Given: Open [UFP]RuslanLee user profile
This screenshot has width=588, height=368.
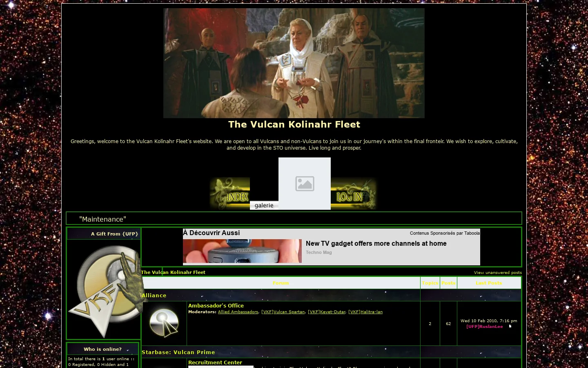Looking at the screenshot, I should tap(485, 327).
